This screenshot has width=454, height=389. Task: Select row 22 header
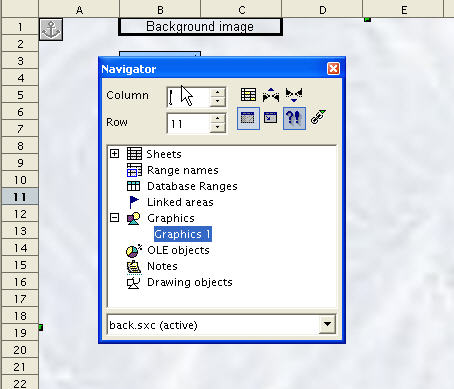pos(20,383)
